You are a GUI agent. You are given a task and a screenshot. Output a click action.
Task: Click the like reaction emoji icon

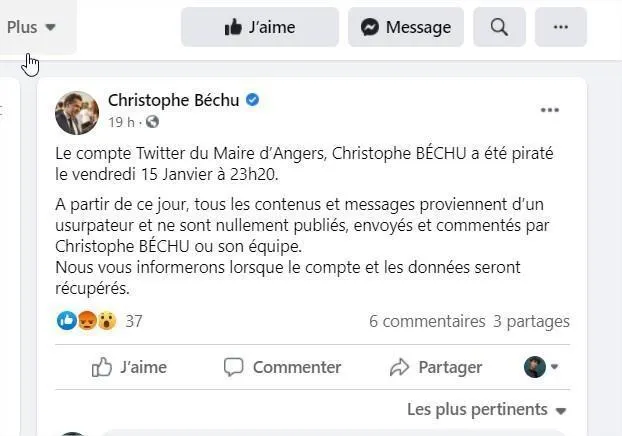tap(67, 321)
